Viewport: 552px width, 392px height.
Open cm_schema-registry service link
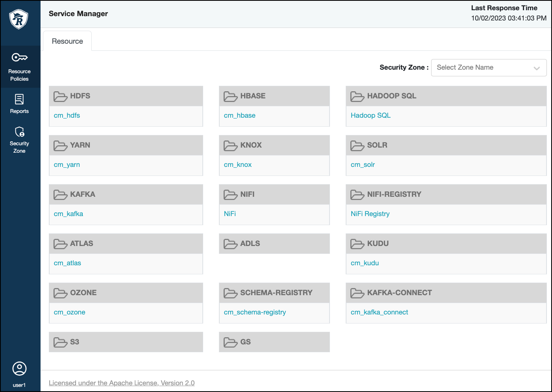tap(255, 312)
